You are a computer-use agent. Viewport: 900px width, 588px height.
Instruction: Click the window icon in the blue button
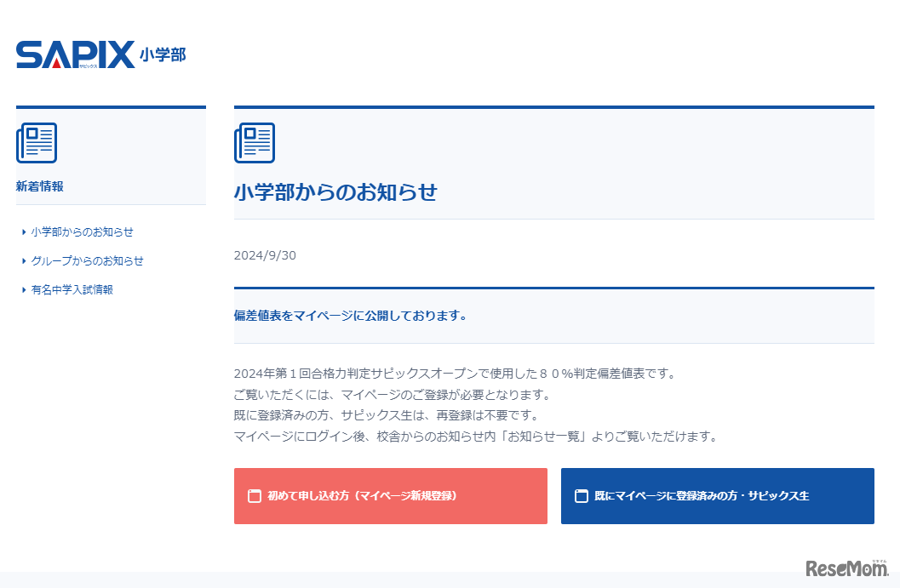(x=582, y=496)
